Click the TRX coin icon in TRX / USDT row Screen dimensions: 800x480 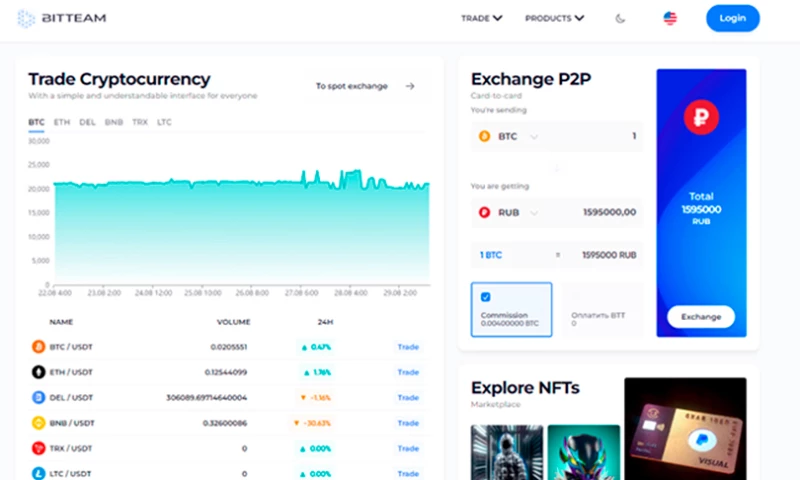coord(39,448)
